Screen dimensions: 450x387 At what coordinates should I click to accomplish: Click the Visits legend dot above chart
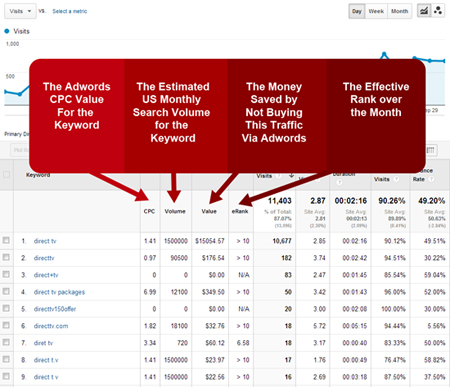[7, 31]
